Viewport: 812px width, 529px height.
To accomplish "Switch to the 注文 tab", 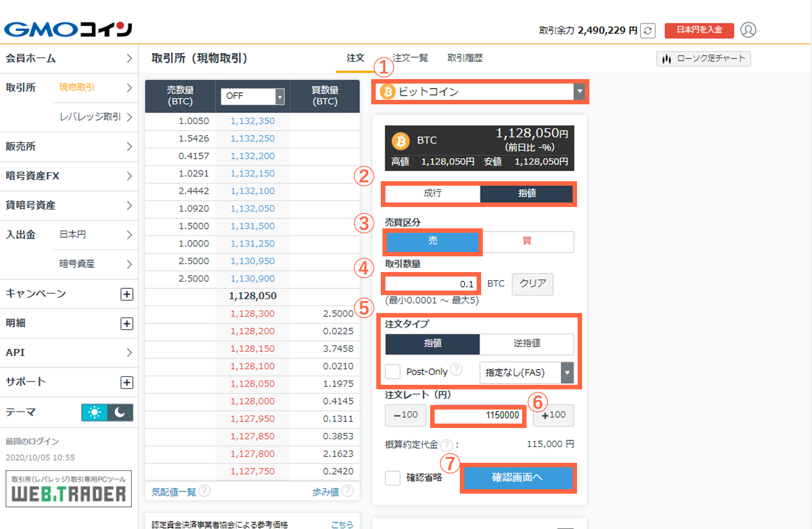I will 355,58.
